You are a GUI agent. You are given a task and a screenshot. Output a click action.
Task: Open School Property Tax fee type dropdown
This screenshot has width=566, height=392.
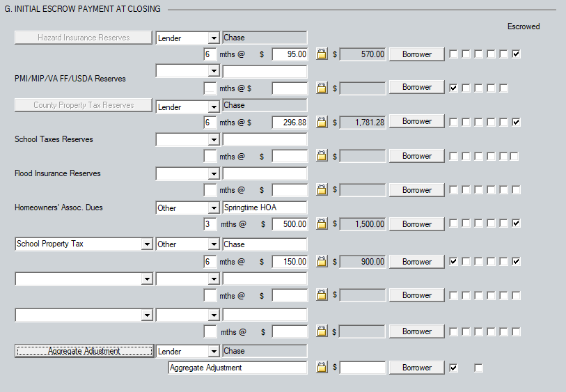coord(146,244)
